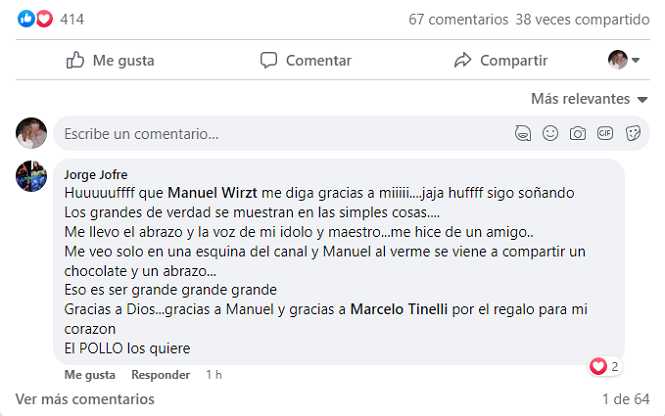Insert a GIF via the GIF icon
The width and height of the screenshot is (665, 416).
(605, 133)
